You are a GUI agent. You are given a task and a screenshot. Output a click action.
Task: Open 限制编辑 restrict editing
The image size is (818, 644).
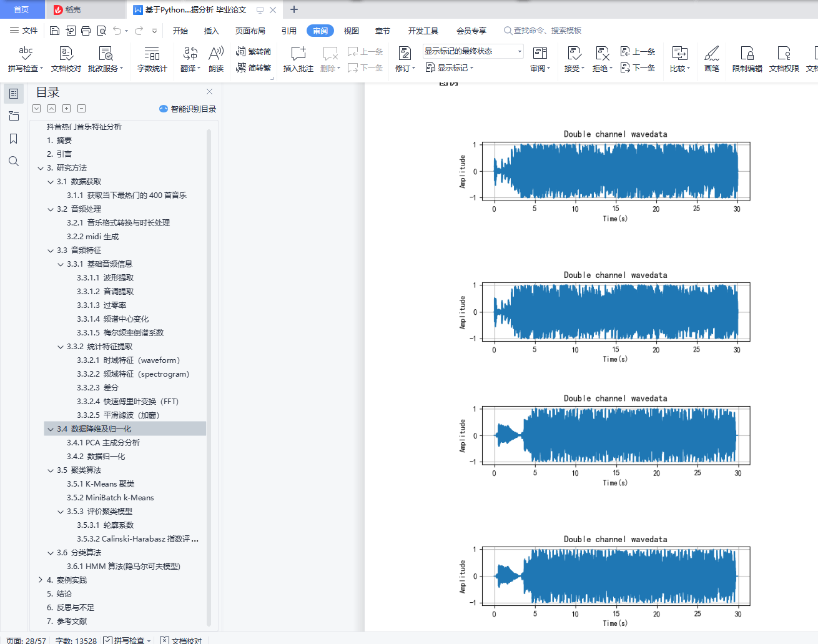[x=747, y=59]
